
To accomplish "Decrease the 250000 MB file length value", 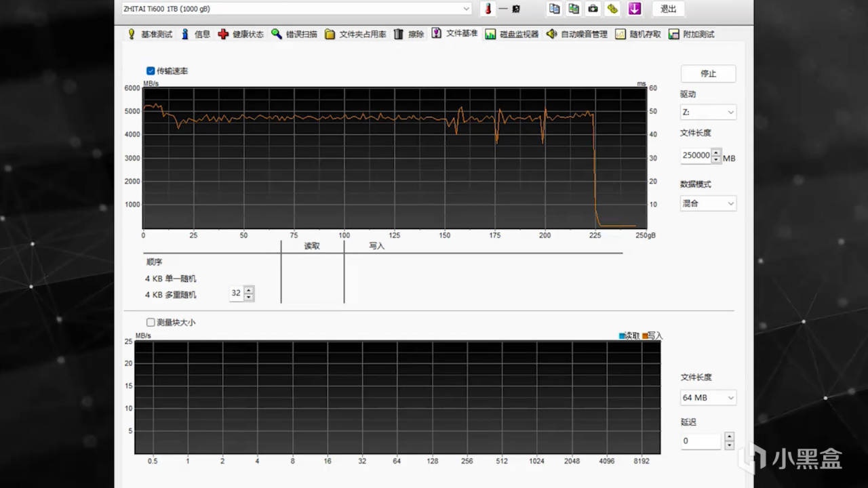I will [716, 160].
